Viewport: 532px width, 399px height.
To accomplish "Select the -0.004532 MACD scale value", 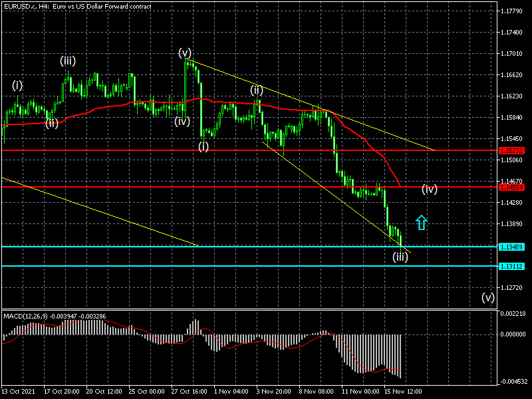I will 513,382.
